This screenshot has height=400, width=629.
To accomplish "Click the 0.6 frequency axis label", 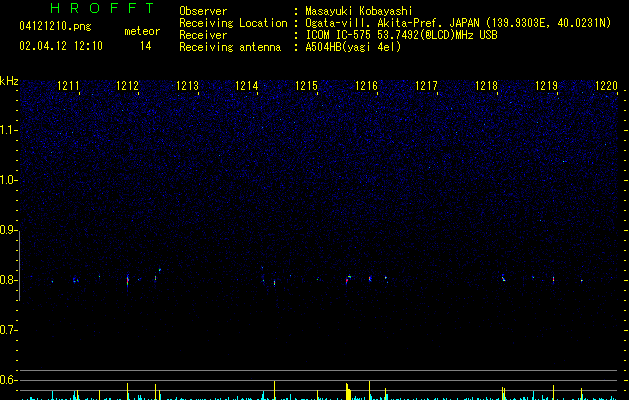I will [9, 380].
